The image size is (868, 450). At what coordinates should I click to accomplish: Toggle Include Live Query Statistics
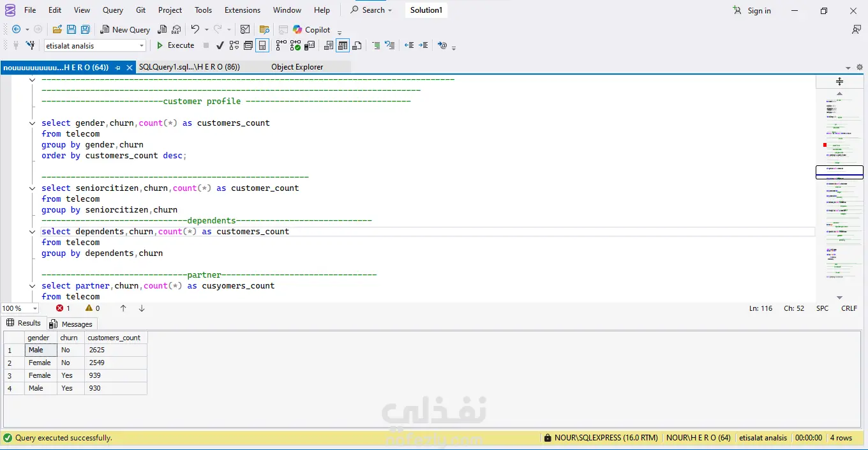(296, 45)
